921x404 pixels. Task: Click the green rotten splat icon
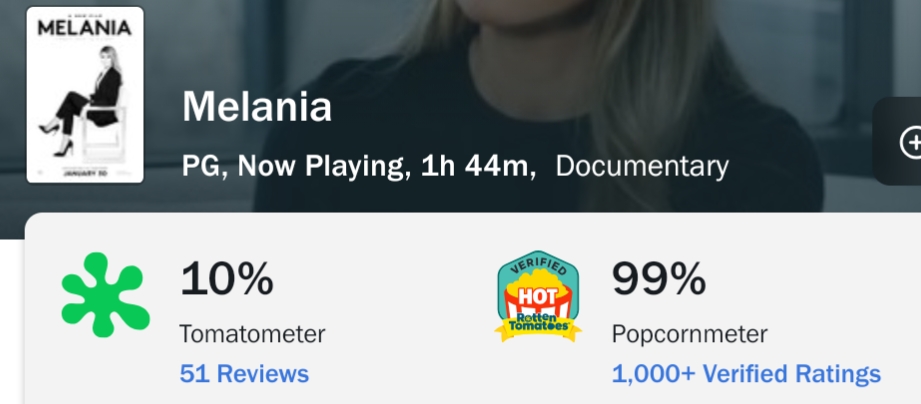tap(106, 295)
